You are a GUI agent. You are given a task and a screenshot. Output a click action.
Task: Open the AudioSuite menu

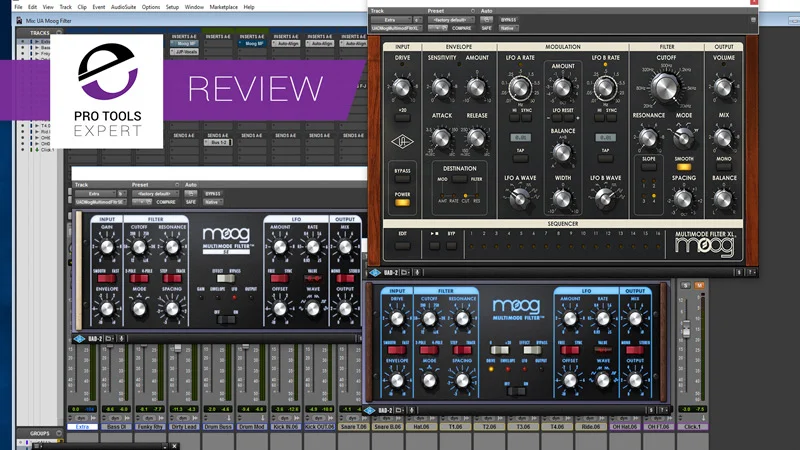[123, 7]
